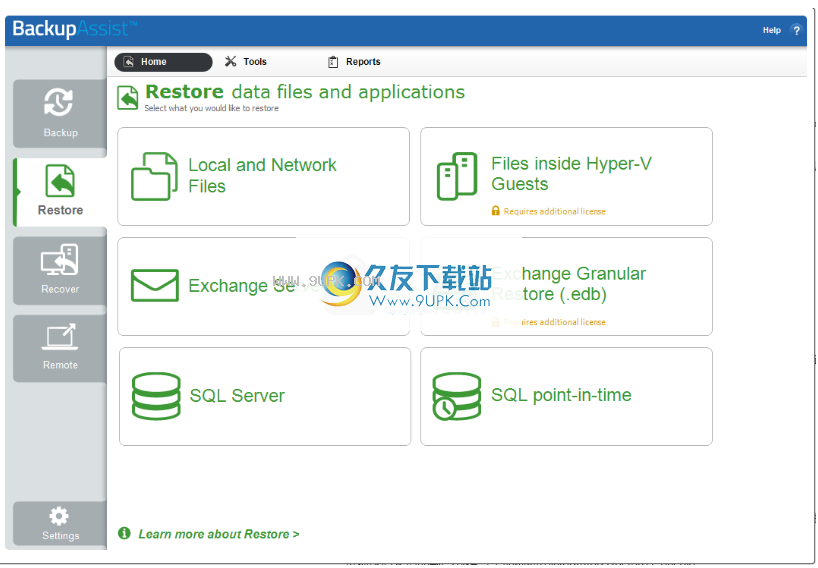Click the SQL Server database icon
This screenshot has width=818, height=568.
156,396
